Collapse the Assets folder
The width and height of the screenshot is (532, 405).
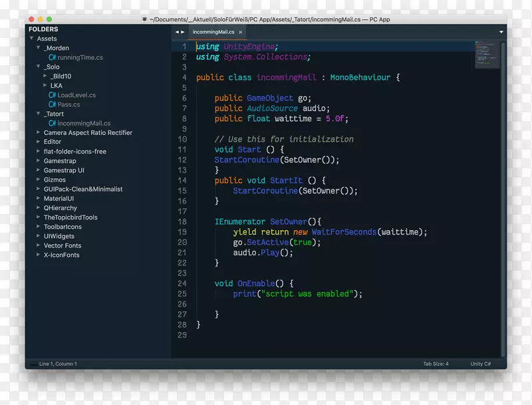(x=32, y=38)
